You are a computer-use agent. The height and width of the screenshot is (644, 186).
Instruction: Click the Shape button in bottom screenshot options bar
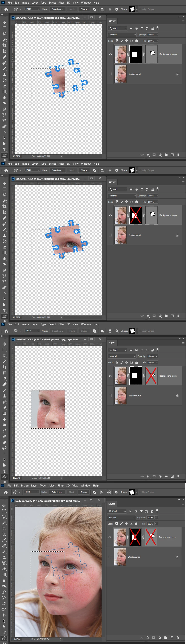[84, 492]
